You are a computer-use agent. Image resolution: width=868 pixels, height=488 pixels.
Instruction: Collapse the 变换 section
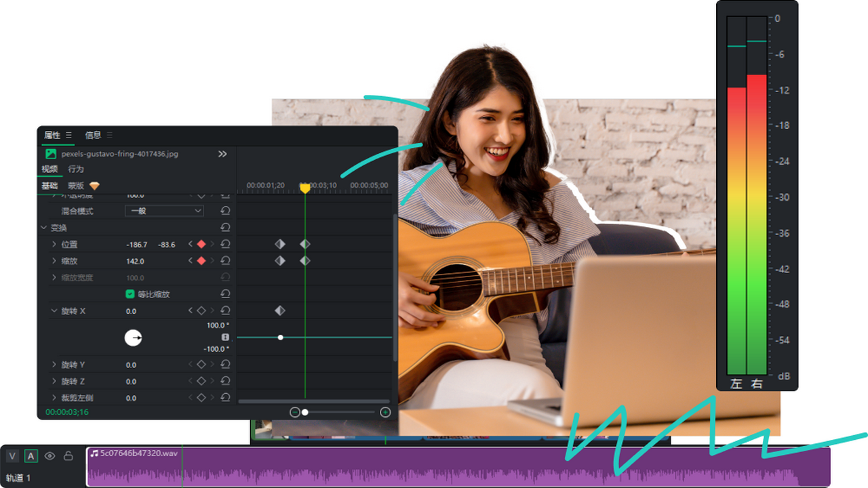[x=43, y=226]
